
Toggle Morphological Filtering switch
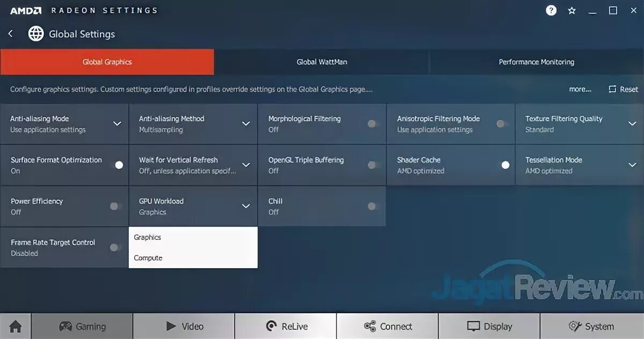[x=374, y=124]
